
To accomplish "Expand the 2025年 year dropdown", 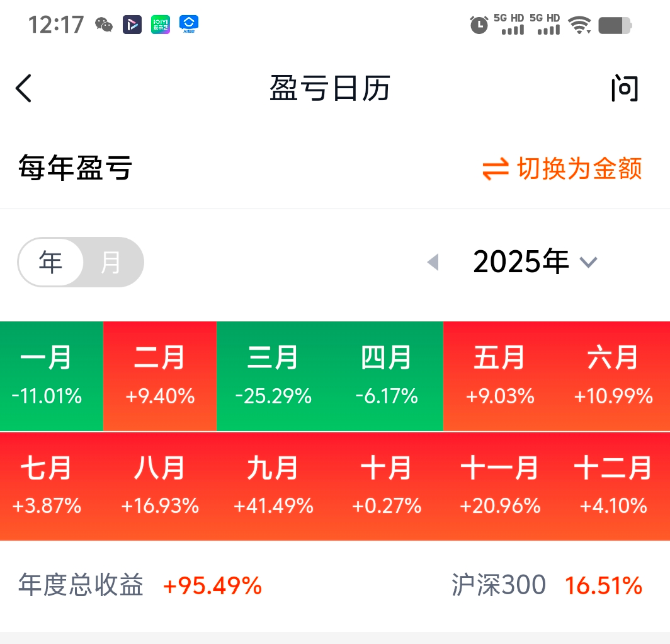I will point(521,262).
